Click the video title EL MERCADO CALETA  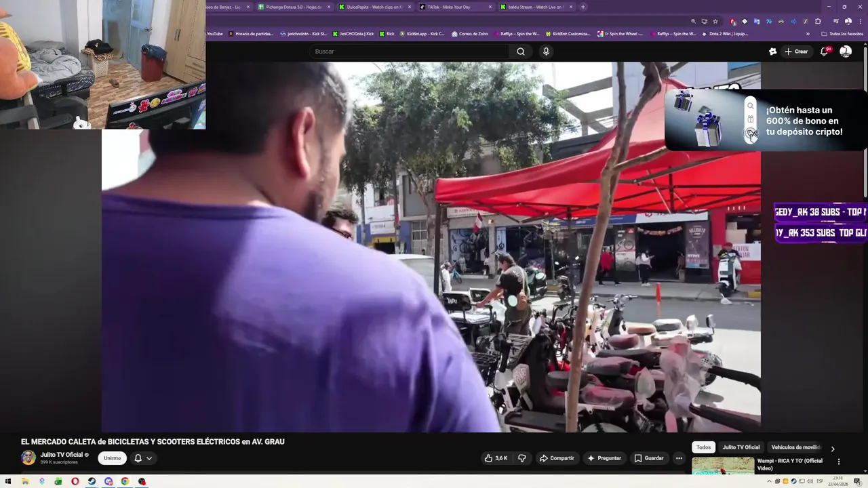(153, 442)
